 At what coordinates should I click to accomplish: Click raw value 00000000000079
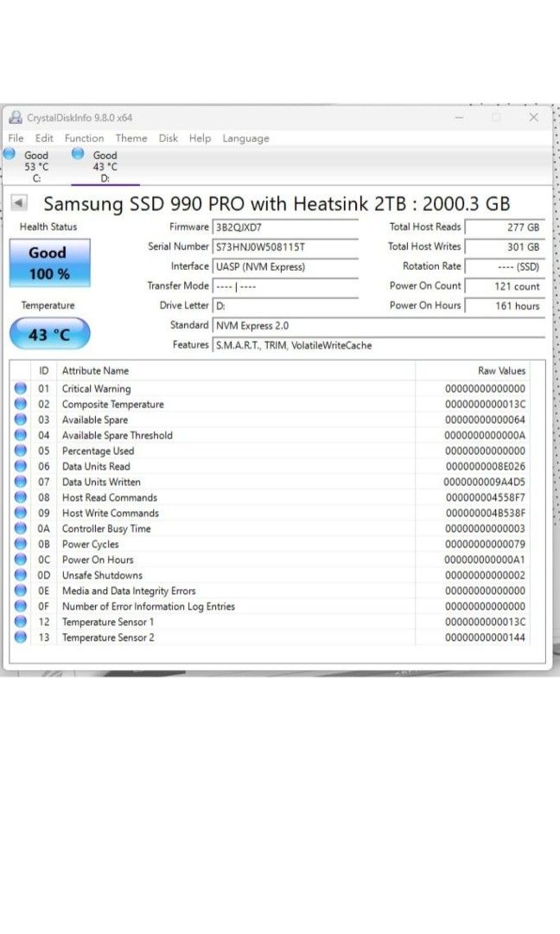485,544
